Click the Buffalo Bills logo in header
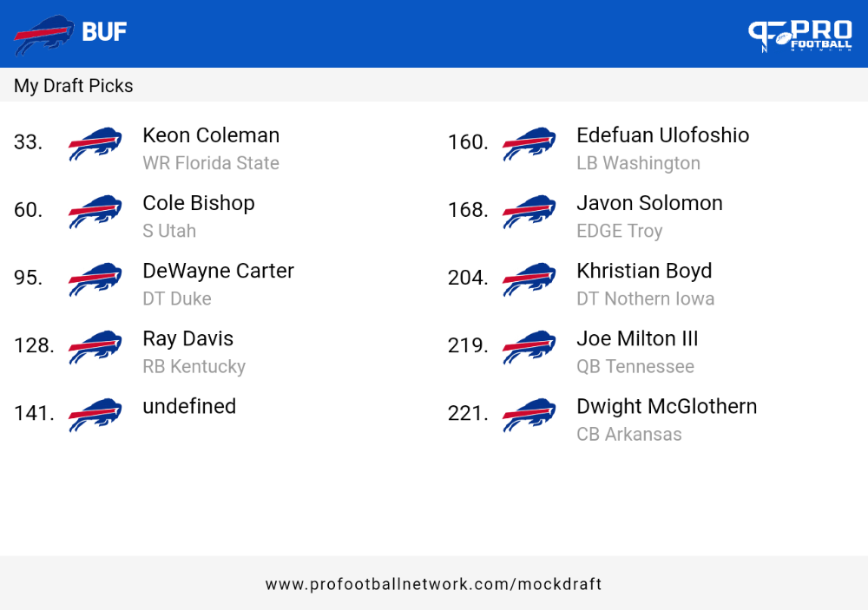868x610 pixels. coord(43,35)
